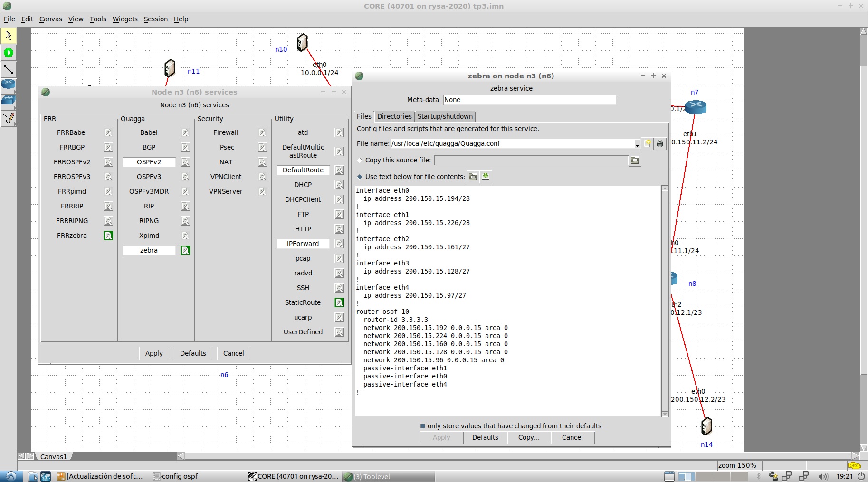Open configure icon for Firewall service

pos(263,133)
